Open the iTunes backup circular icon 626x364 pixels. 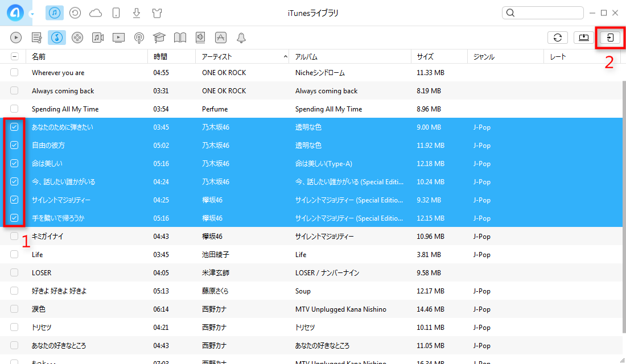(75, 13)
